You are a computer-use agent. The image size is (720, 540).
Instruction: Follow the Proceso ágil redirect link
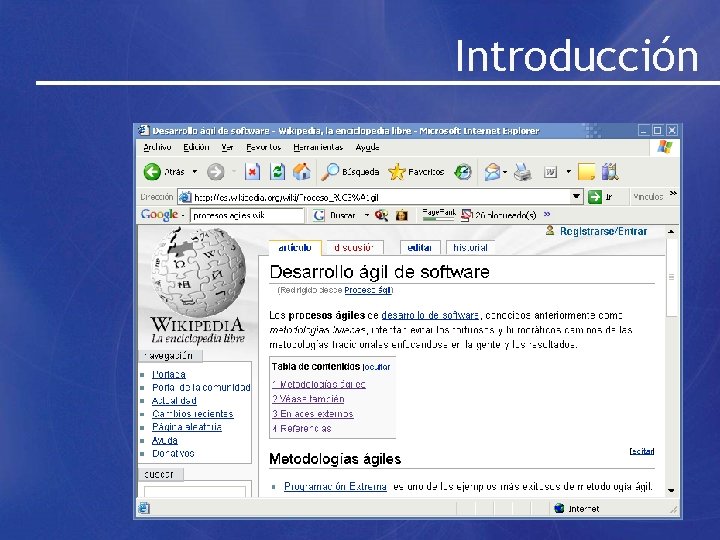click(x=368, y=290)
